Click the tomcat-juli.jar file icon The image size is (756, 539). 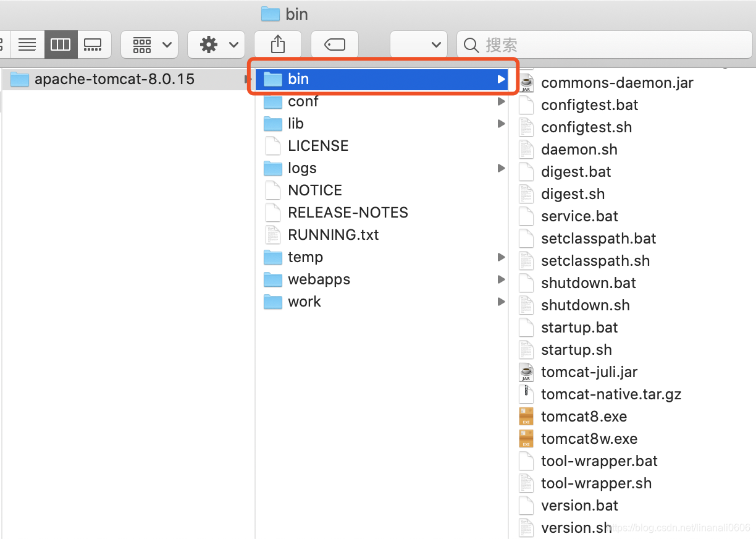526,372
